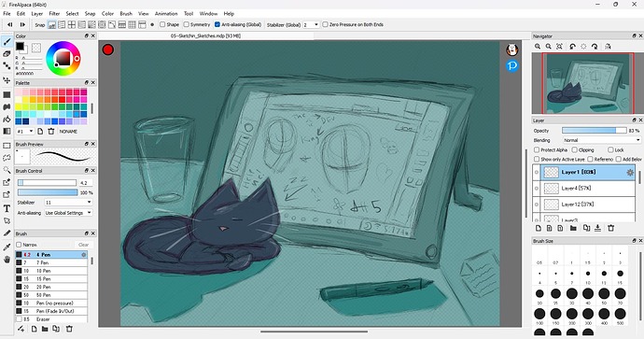
Task: Click the Redo arrow in toolbar
Action: (22, 24)
